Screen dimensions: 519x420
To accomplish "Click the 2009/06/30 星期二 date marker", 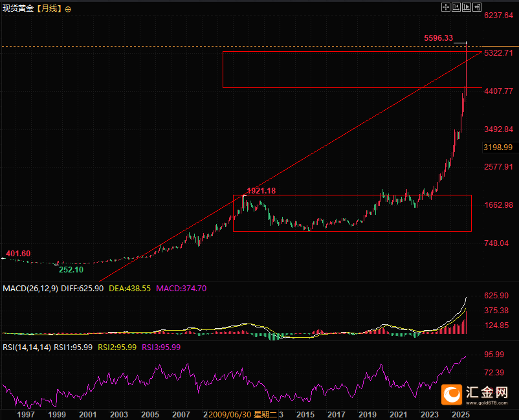I will 243,415.
